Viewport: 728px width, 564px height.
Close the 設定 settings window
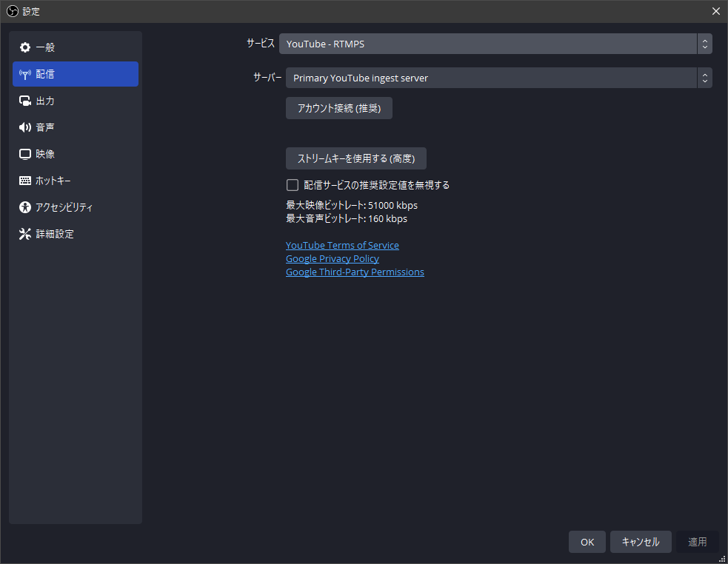click(x=715, y=11)
